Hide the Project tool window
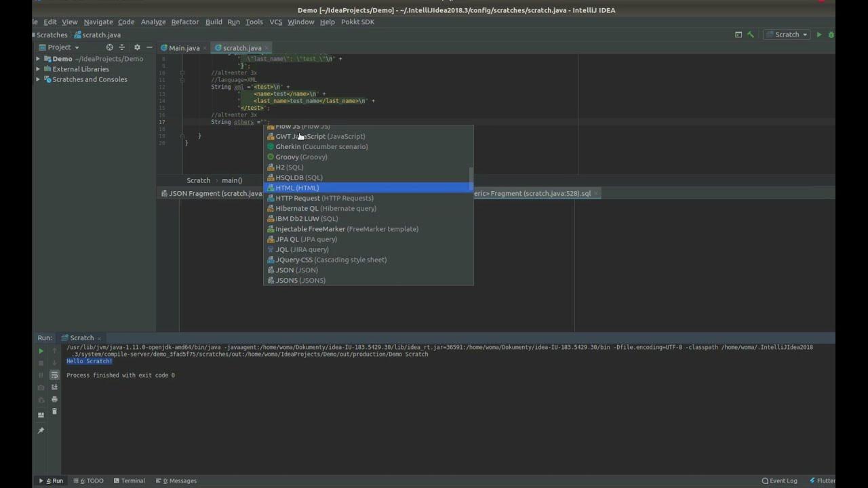Viewport: 868px width, 488px height. (149, 47)
